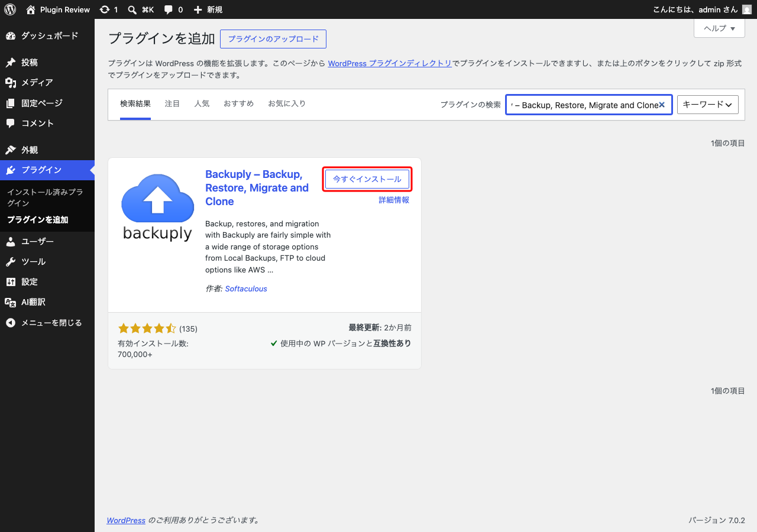Click the プラグインを追加 page heading
This screenshot has height=532, width=757.
pos(161,39)
